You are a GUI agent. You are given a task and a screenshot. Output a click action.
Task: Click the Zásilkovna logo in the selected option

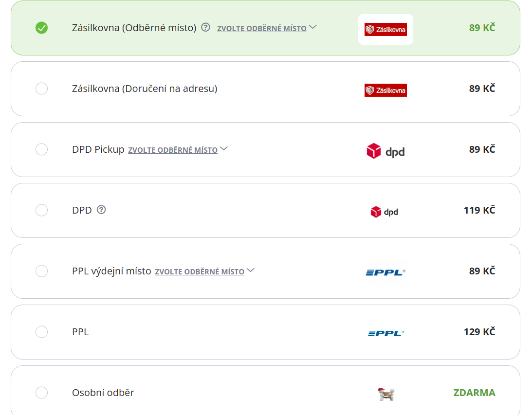click(x=385, y=29)
